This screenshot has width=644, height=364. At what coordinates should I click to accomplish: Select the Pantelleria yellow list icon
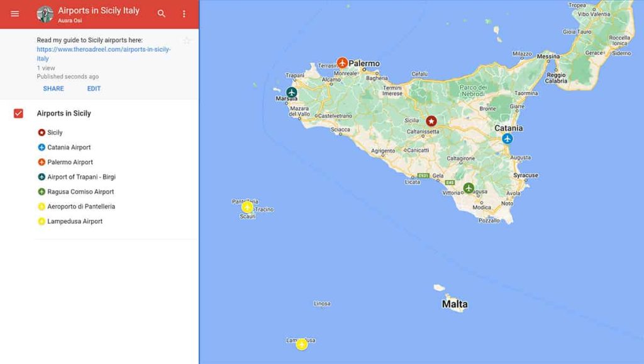(42, 207)
